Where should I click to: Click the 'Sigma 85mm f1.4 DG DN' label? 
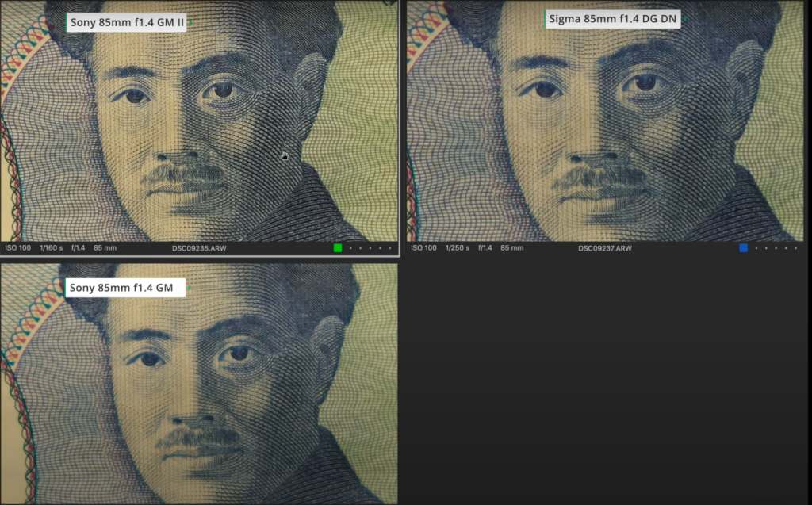tap(613, 19)
